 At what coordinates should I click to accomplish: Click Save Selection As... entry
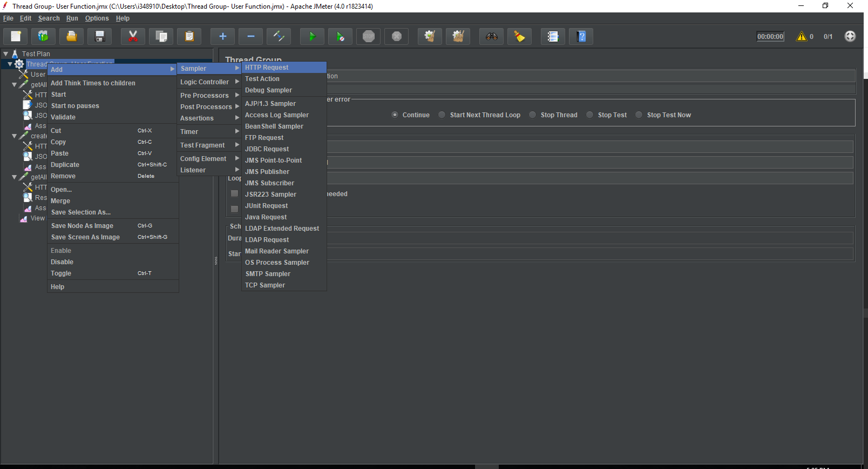tap(113, 212)
